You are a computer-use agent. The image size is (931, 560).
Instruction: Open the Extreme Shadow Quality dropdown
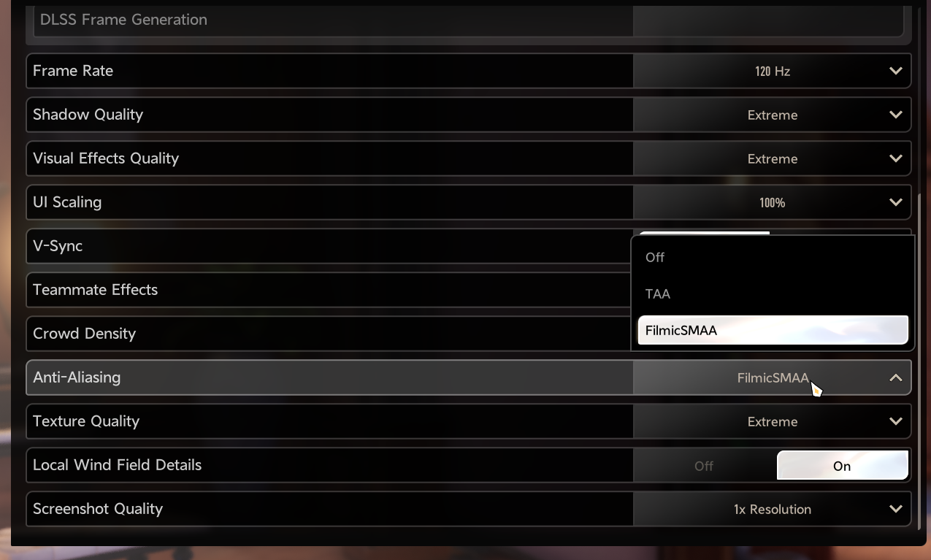point(772,115)
